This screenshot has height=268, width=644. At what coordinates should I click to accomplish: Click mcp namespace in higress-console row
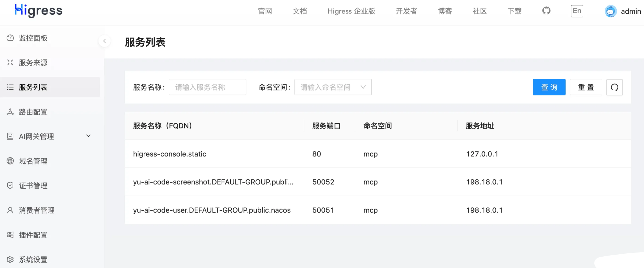[371, 154]
